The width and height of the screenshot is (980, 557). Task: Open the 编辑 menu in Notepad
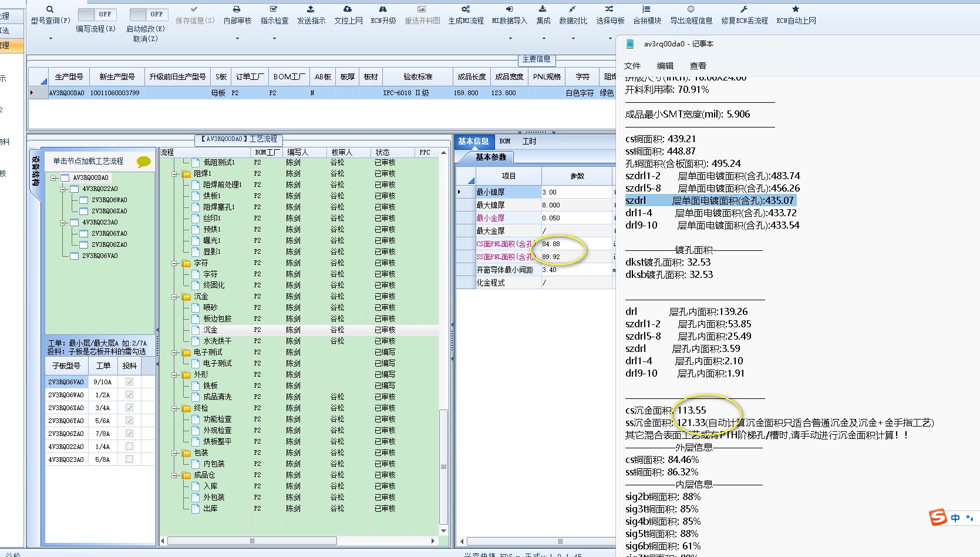[665, 66]
